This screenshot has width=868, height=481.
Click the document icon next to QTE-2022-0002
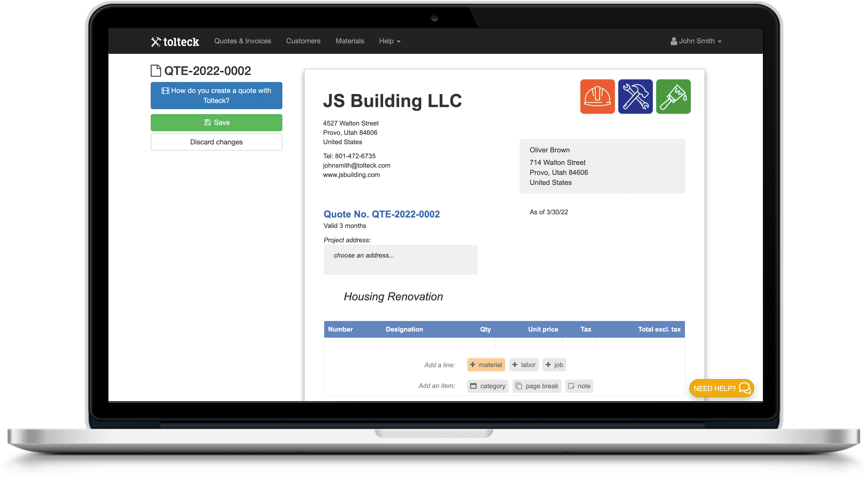point(155,71)
